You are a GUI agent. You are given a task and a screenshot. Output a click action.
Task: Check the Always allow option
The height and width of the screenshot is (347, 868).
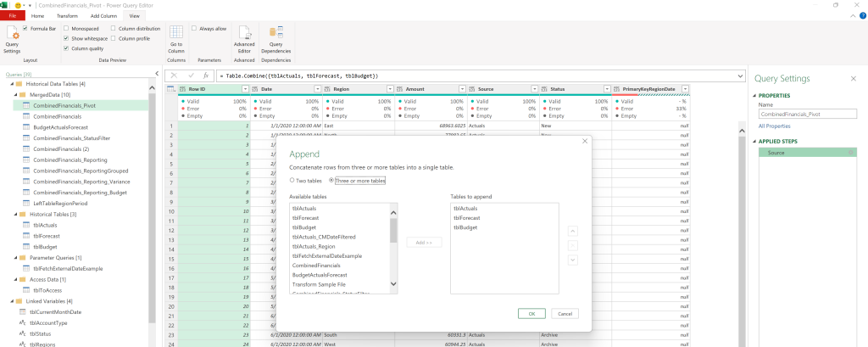(194, 28)
